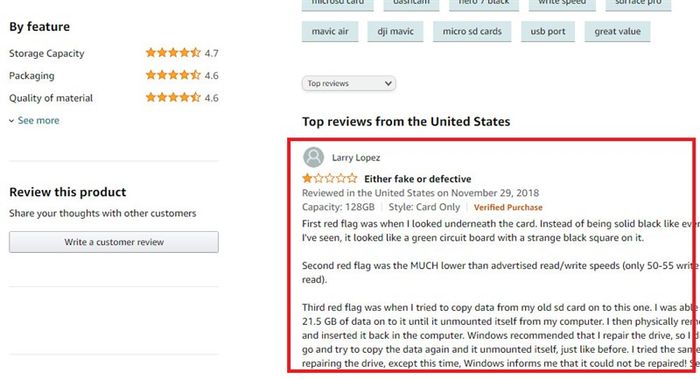The image size is (700, 380).
Task: Click the one-star rating of the review
Action: (x=330, y=179)
